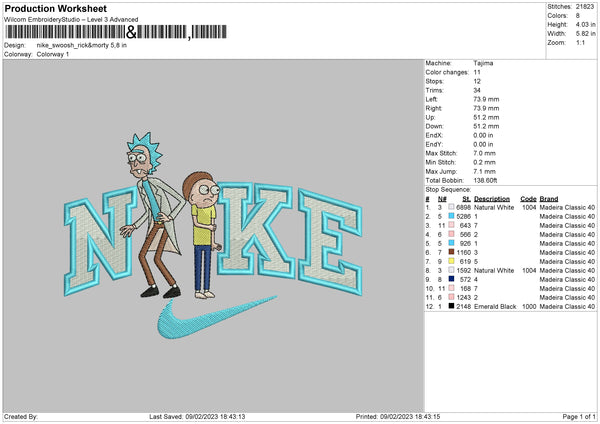Click the cyan swatch in stop 2

[453, 216]
